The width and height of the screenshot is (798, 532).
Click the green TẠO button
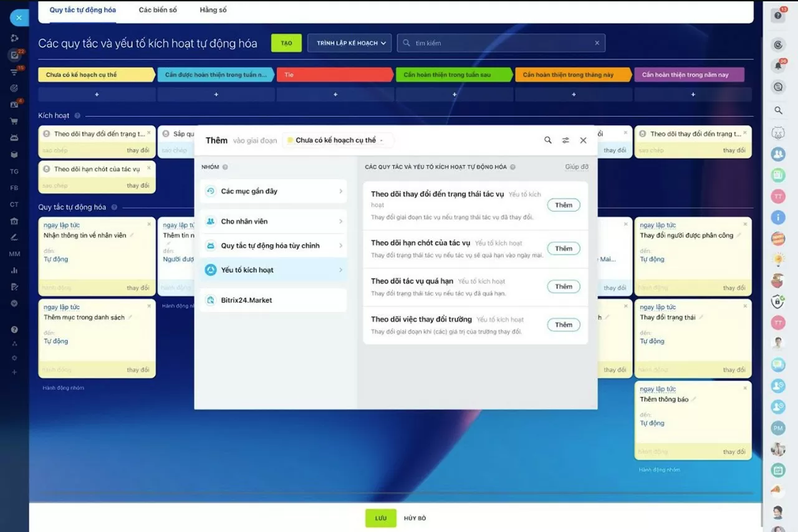[286, 43]
